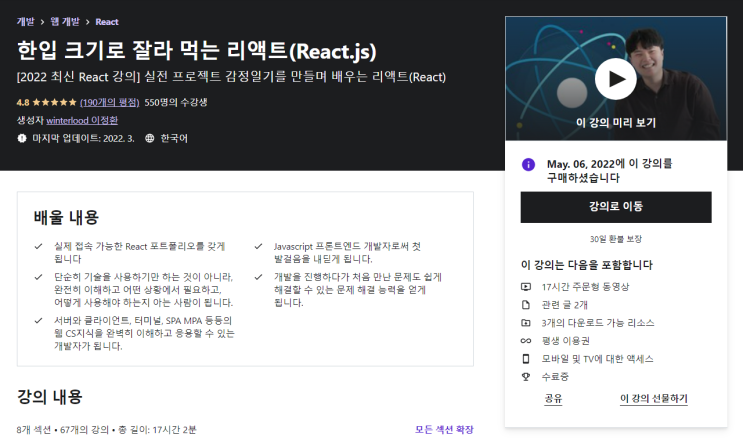Viewport: 743px width, 443px height.
Task: Play the course preview video
Action: click(x=616, y=79)
